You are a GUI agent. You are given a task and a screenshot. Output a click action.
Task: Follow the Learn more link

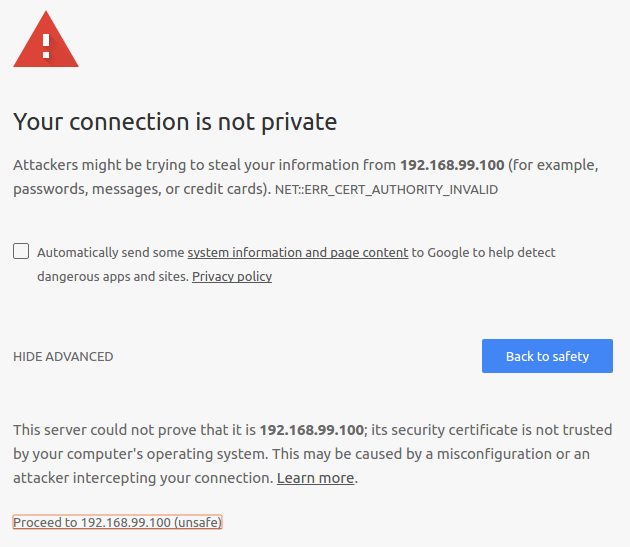[x=315, y=478]
